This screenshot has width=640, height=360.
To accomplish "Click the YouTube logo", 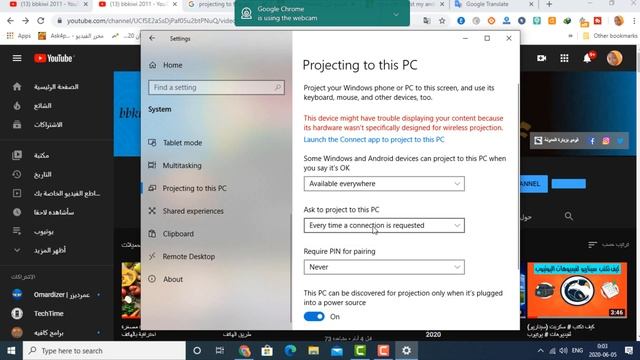I will click(x=53, y=58).
